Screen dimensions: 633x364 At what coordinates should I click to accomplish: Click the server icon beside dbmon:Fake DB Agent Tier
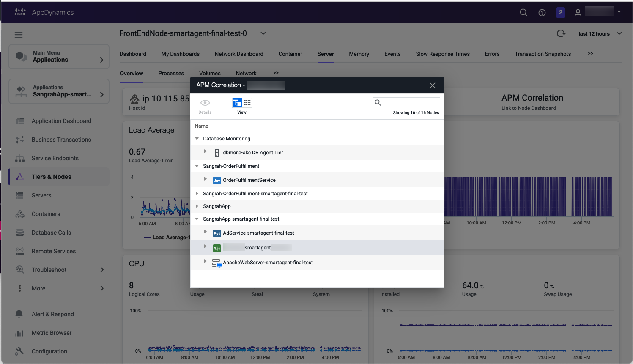tap(217, 153)
